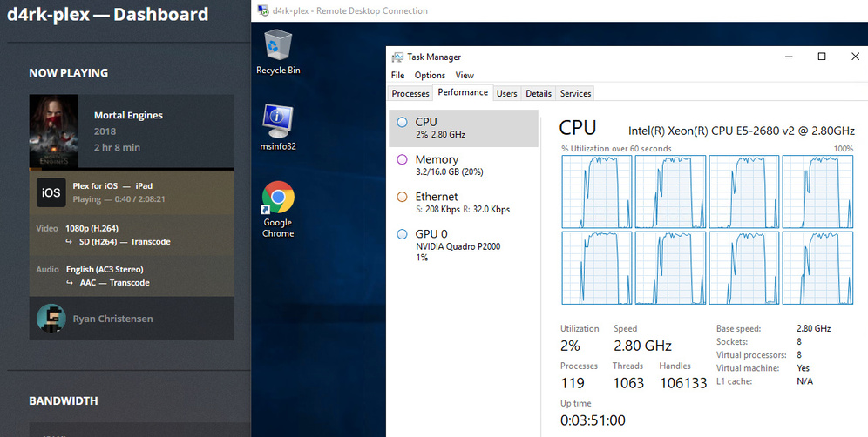Click the Mortal Engines playback progress bar
Screen dimensions: 868x437
pyautogui.click(x=132, y=169)
